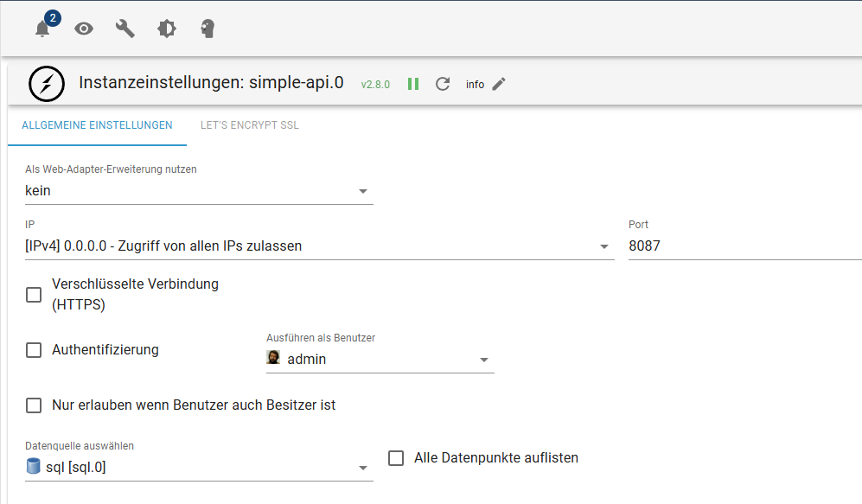
Task: Enable Alle Datenpunkte auflisten checkbox
Action: tap(396, 458)
